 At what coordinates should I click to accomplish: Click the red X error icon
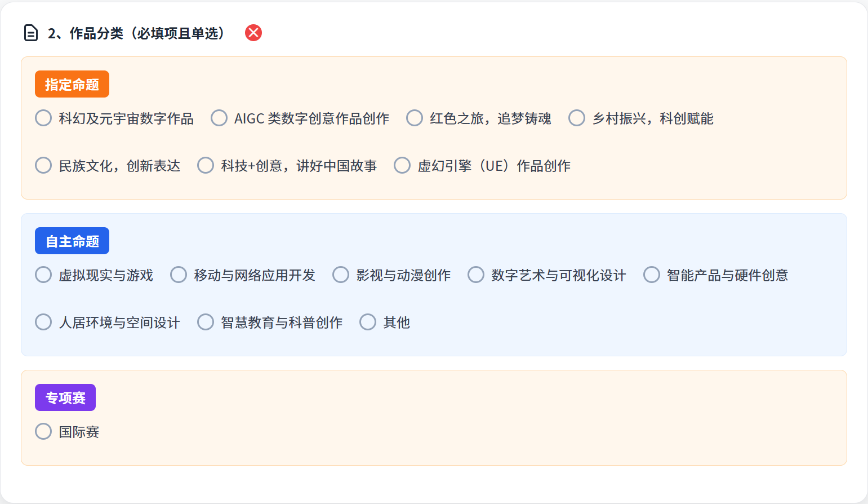(253, 33)
